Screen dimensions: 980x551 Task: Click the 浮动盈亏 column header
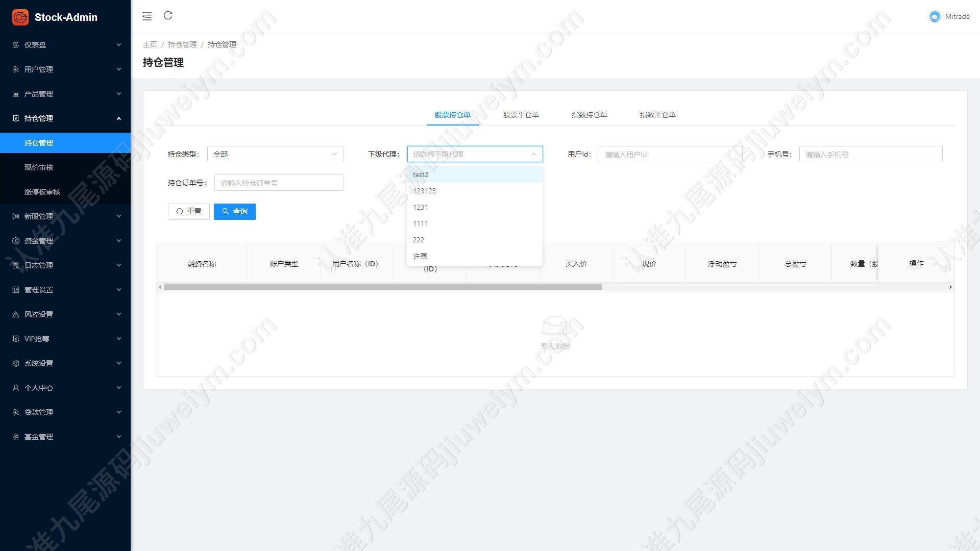[x=722, y=264]
